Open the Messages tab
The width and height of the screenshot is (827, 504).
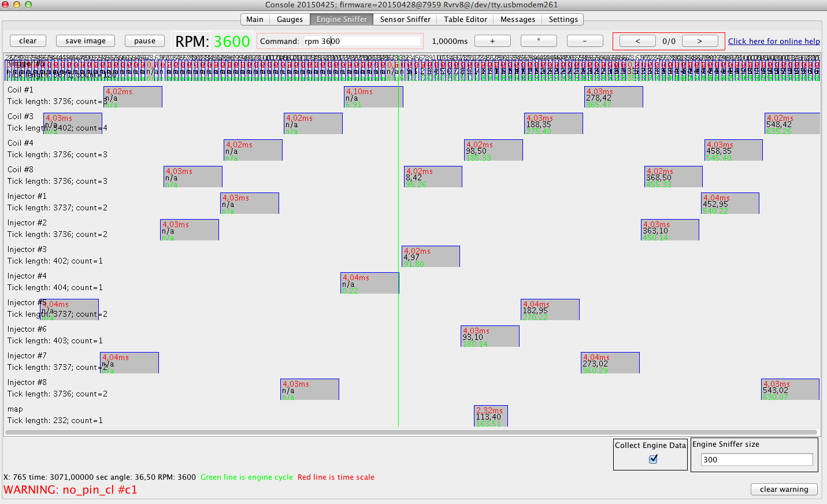point(518,19)
